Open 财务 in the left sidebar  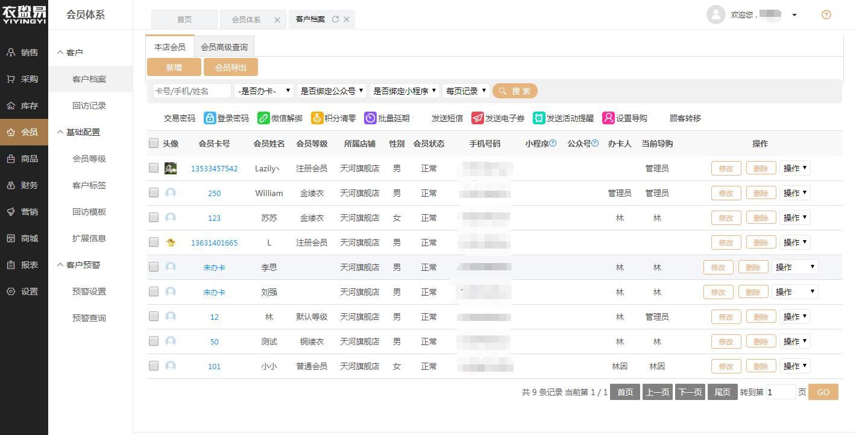pos(24,185)
